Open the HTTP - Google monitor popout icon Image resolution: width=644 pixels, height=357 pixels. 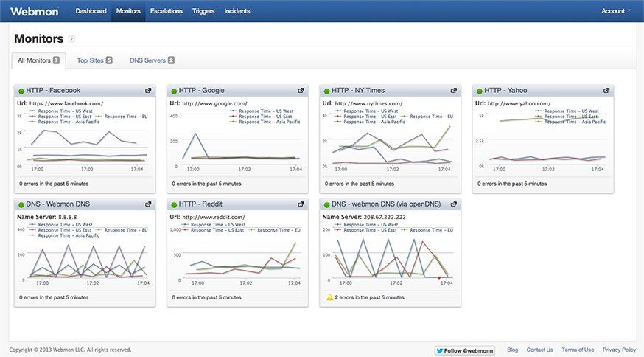pos(301,91)
